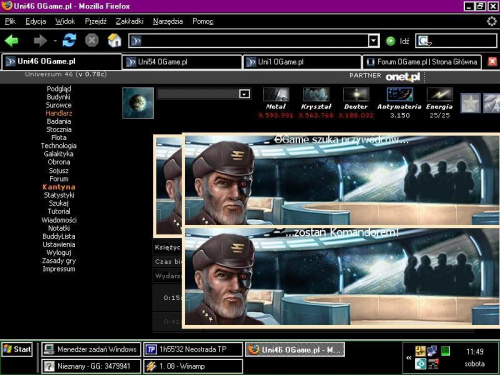
Task: Close the current tab with the red X
Action: pos(492,62)
